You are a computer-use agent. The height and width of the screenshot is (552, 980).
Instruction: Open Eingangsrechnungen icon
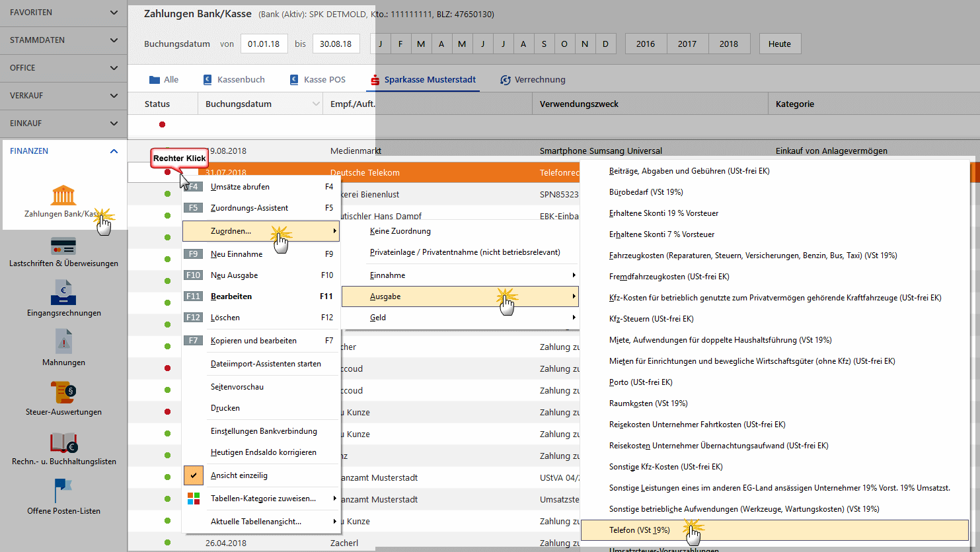(63, 293)
